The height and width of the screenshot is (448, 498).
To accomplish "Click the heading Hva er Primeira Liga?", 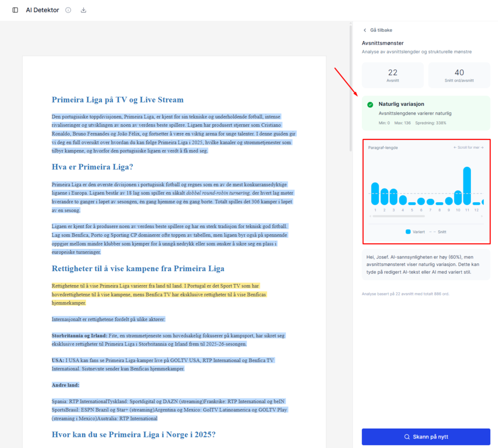I will (x=92, y=167).
